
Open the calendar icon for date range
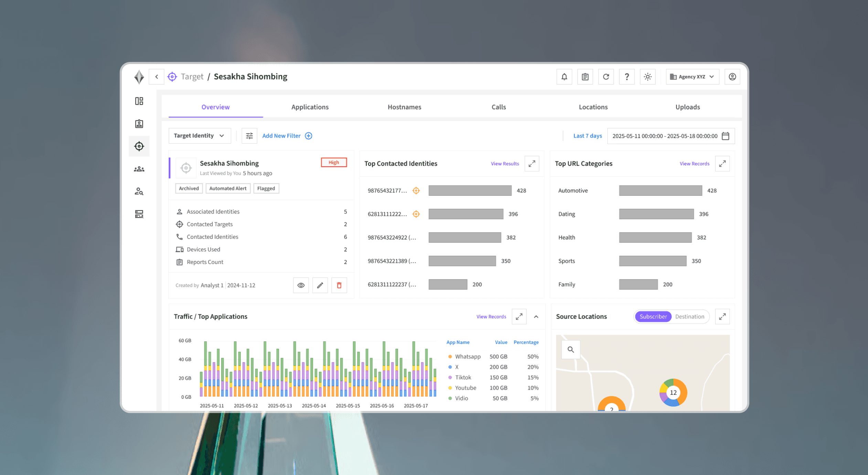726,136
